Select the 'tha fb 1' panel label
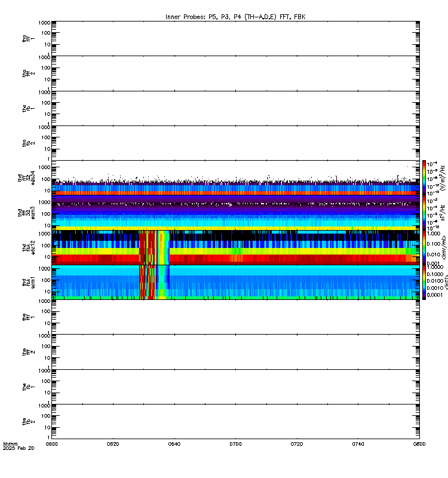Screen dimensions: 448x478 click(28, 108)
